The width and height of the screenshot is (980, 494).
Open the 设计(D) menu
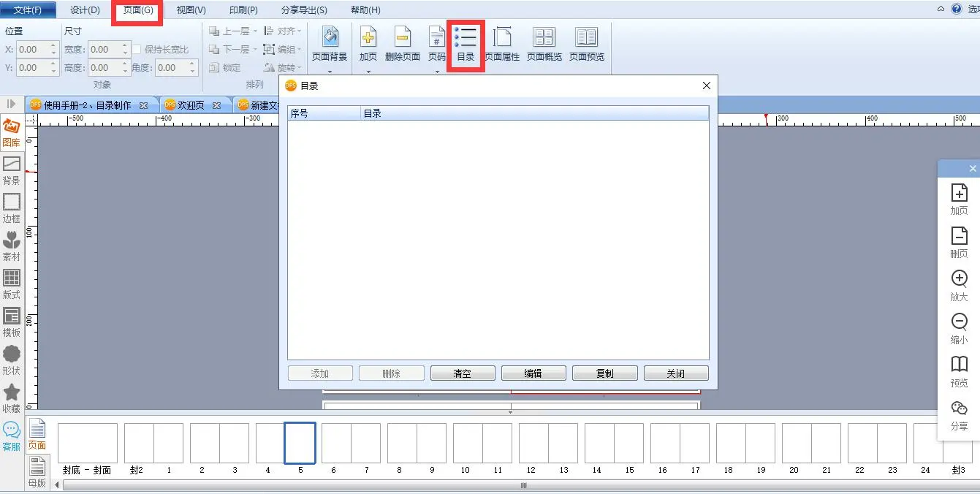pyautogui.click(x=86, y=9)
